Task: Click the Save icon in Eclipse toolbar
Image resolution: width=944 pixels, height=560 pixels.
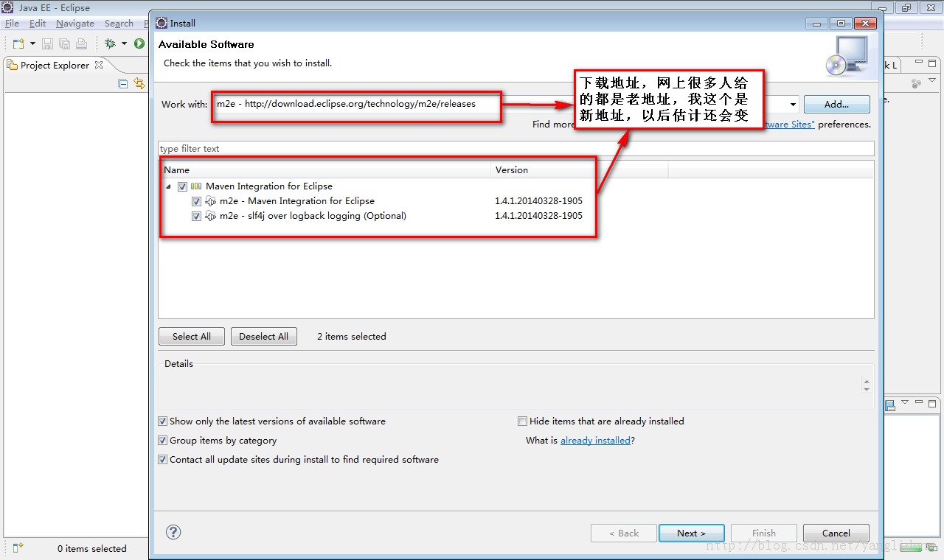Action: pos(47,44)
